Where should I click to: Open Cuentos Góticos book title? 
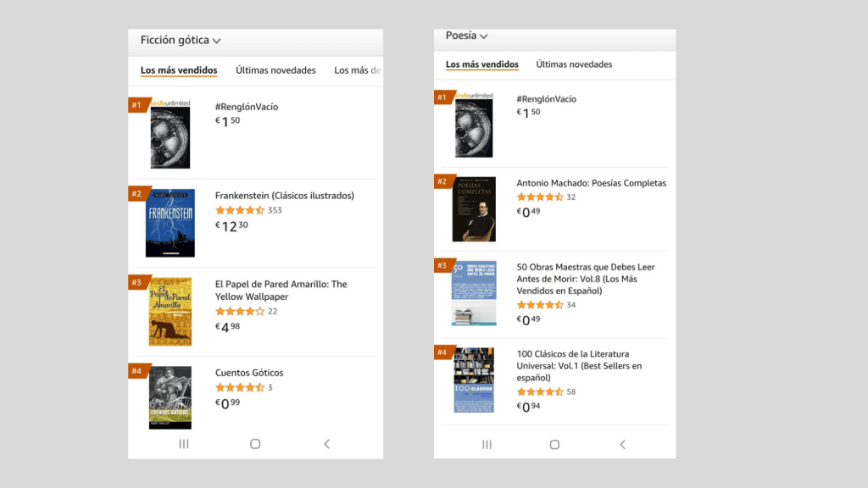click(249, 373)
